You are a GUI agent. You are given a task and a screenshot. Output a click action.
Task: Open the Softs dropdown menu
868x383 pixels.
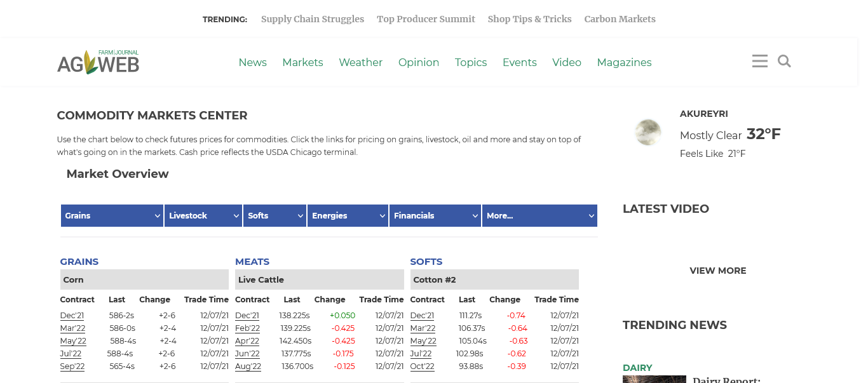coord(275,216)
